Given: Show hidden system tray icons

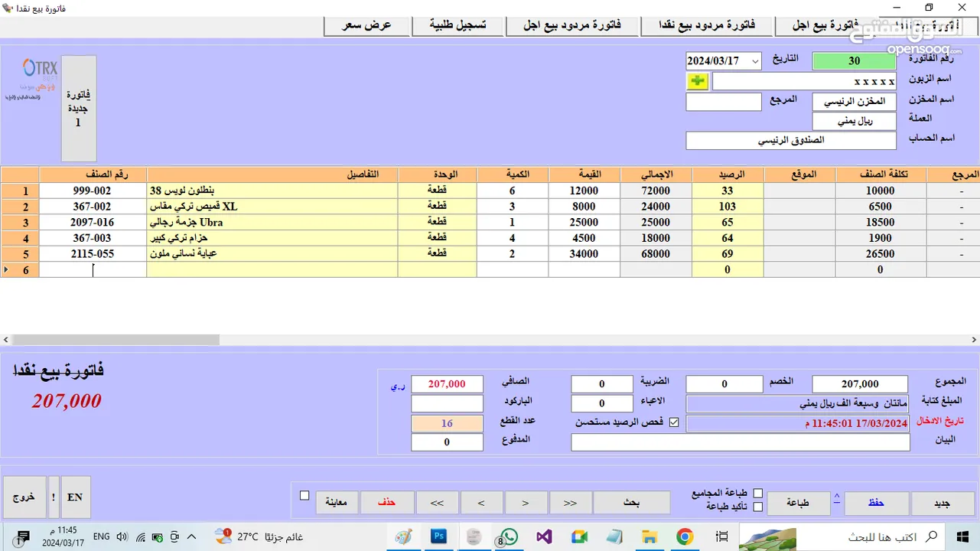Looking at the screenshot, I should coord(191,536).
